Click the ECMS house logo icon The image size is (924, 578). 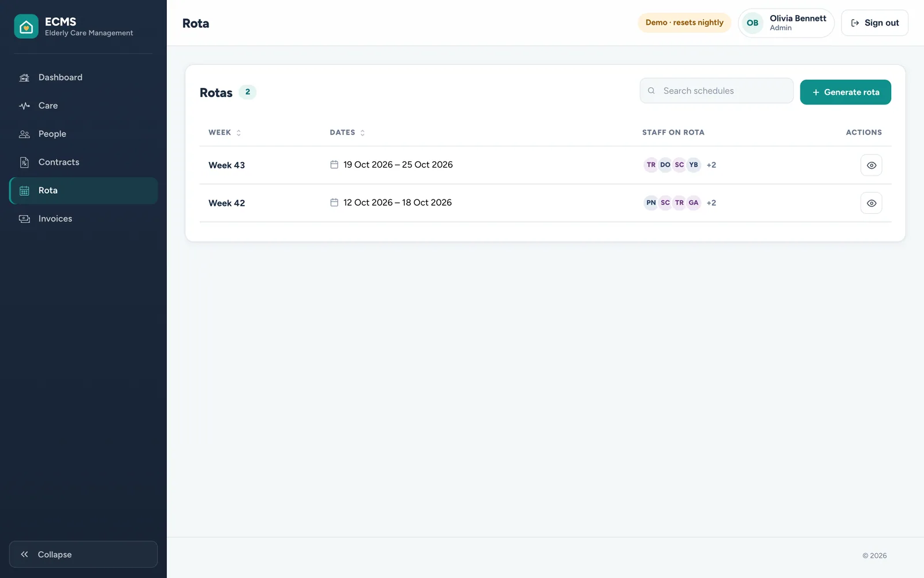click(26, 26)
